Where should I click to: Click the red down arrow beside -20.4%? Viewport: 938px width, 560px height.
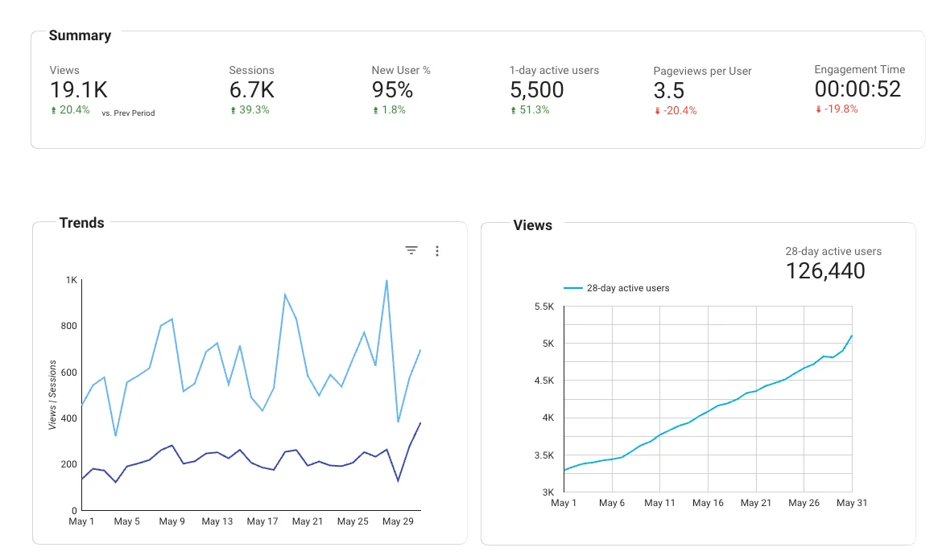pyautogui.click(x=657, y=111)
